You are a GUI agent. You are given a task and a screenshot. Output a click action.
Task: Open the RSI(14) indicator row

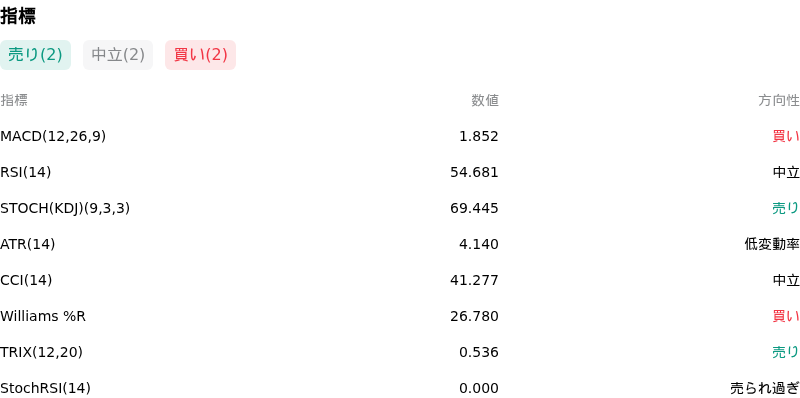click(x=400, y=172)
